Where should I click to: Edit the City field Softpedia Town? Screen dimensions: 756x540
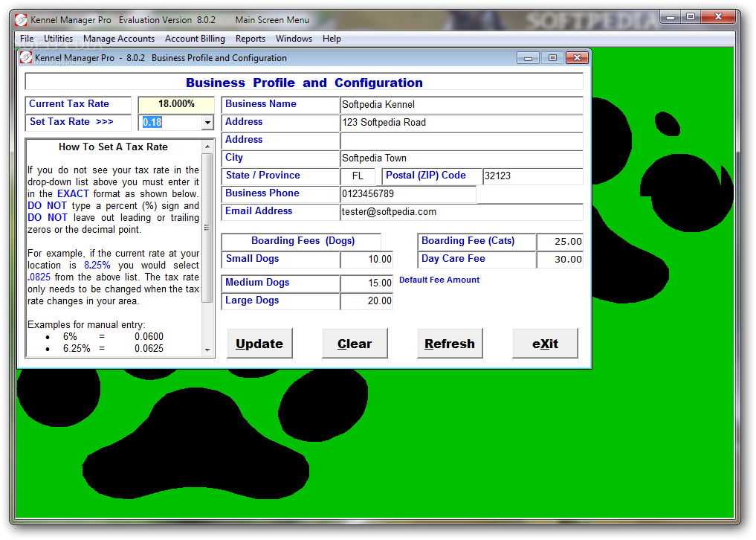point(462,158)
